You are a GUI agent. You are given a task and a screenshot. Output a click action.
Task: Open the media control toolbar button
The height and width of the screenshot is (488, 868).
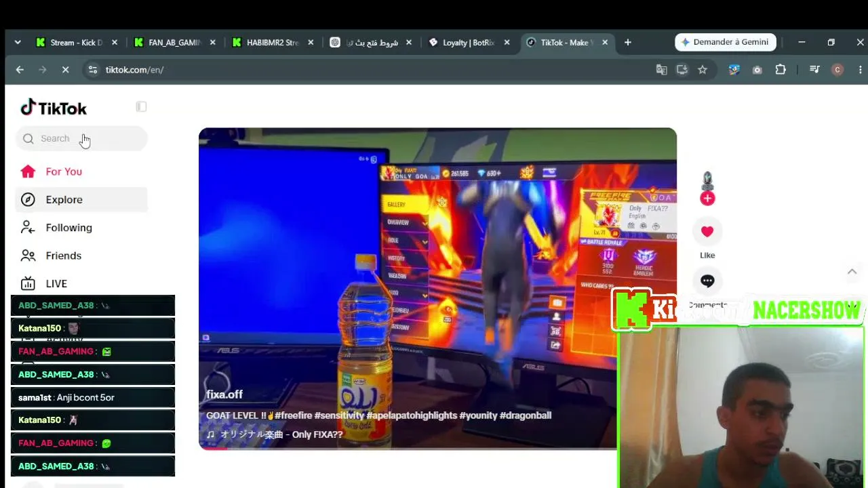click(x=815, y=70)
